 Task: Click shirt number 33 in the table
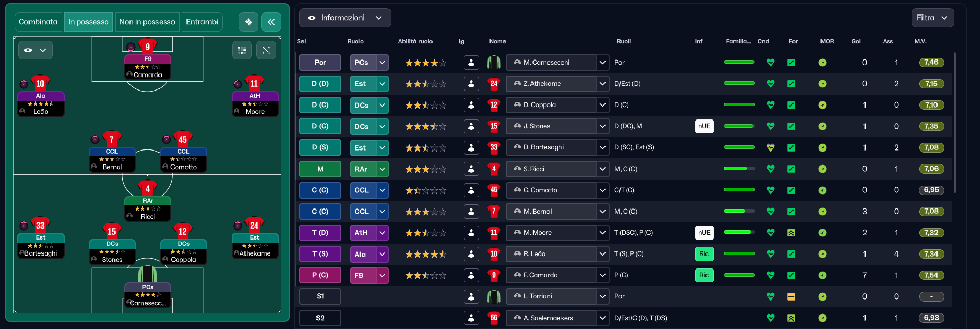point(494,147)
